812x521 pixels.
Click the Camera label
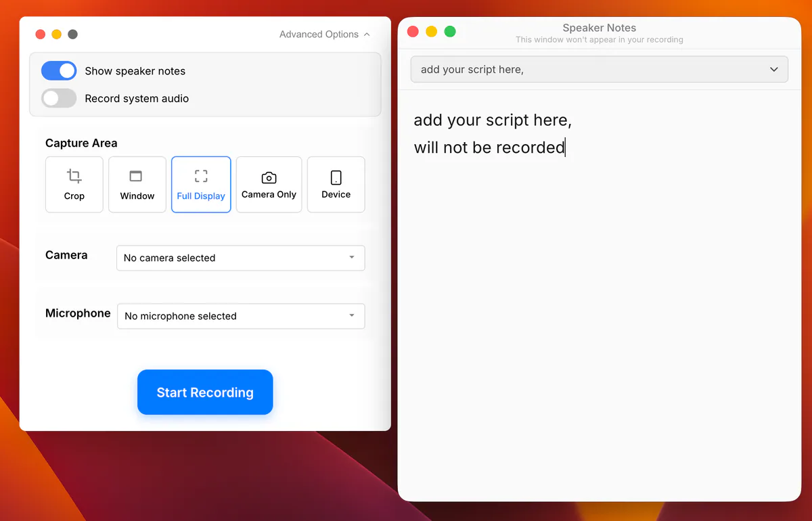66,255
